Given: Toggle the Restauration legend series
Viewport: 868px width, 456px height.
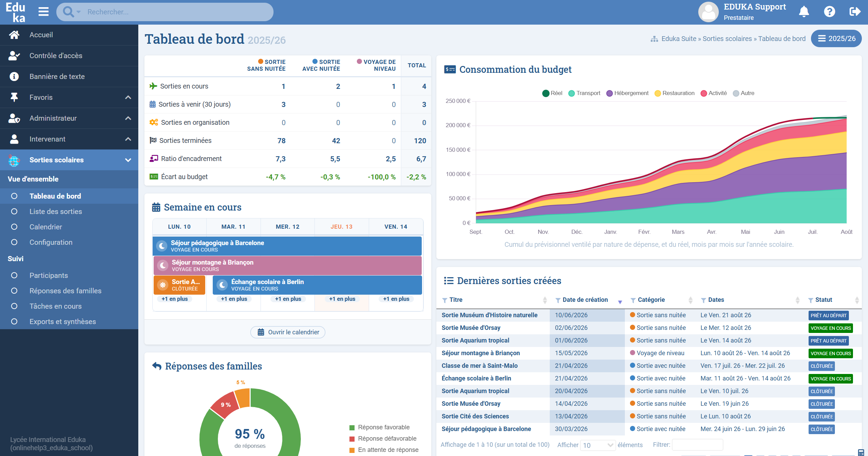Looking at the screenshot, I should pos(674,93).
